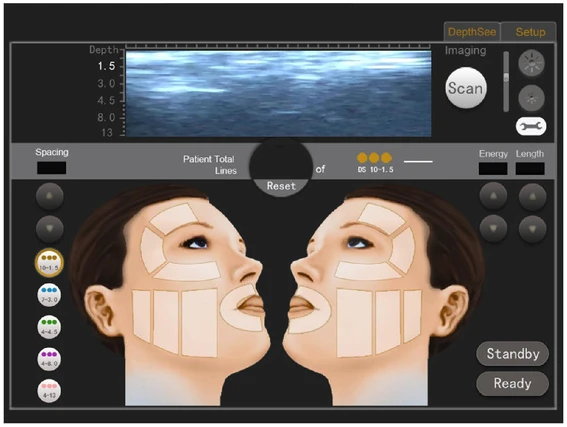Select the cheek zone nearest the ear on right face

pyautogui.click(x=413, y=316)
